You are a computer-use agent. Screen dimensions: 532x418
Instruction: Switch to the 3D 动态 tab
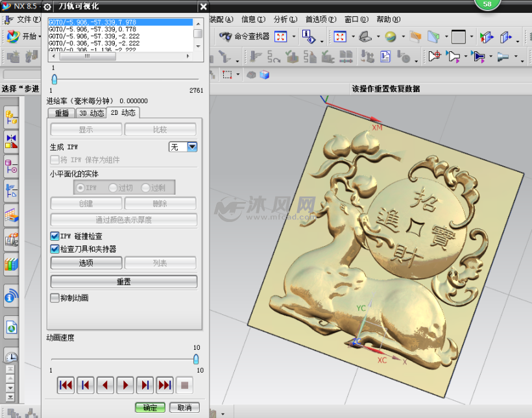(91, 112)
